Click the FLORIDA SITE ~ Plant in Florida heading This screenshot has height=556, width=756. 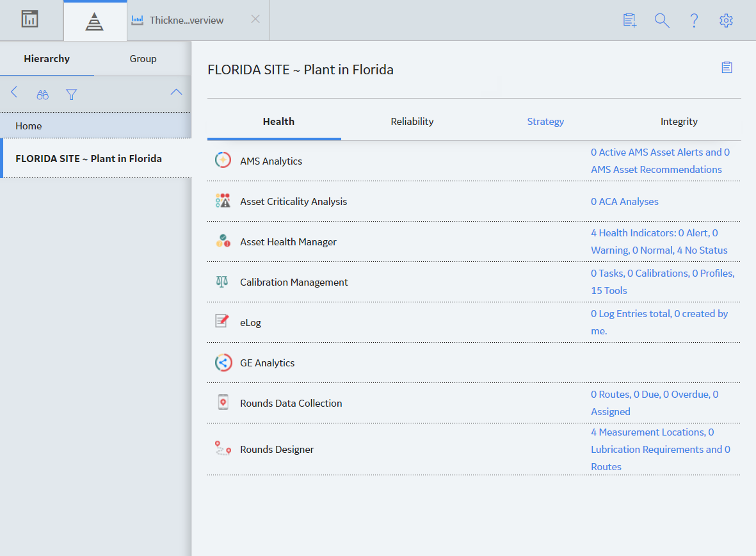click(300, 69)
